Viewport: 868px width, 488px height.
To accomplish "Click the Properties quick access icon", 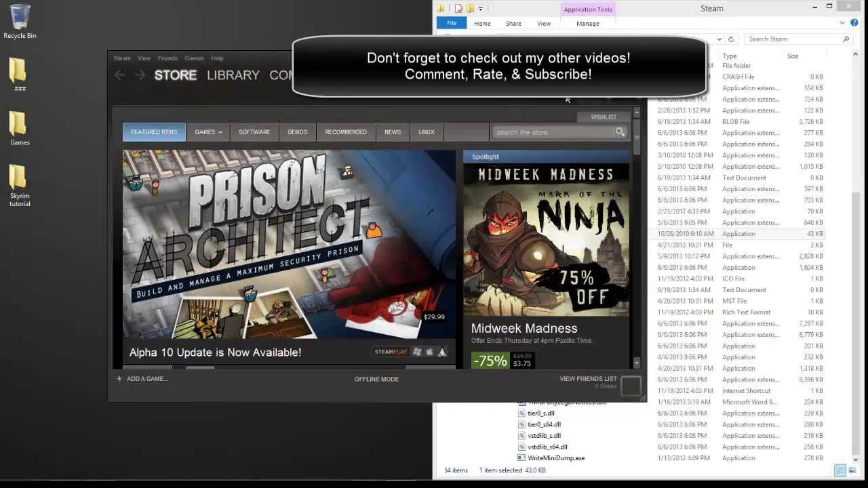I will (x=458, y=9).
